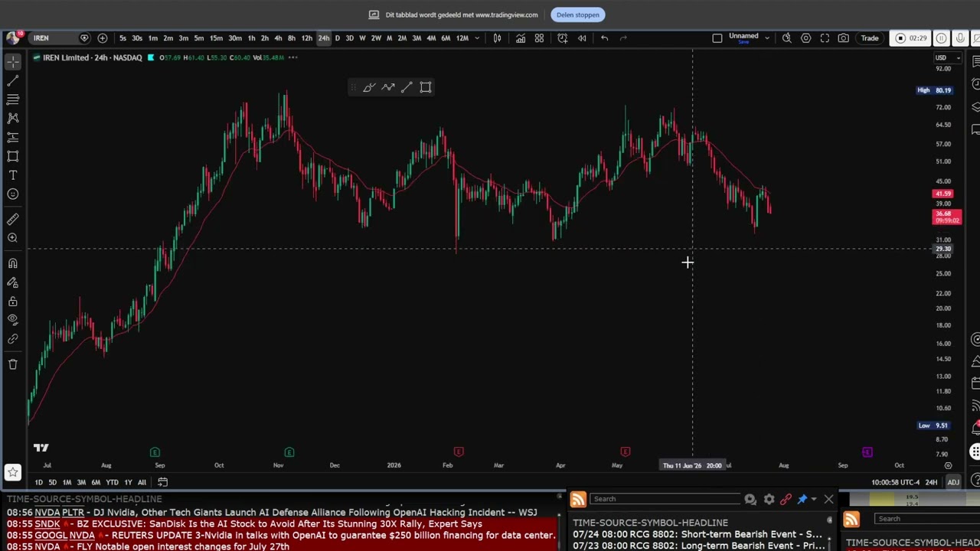Open the chart type candles dropdown
This screenshot has height=551, width=980.
coord(497,38)
